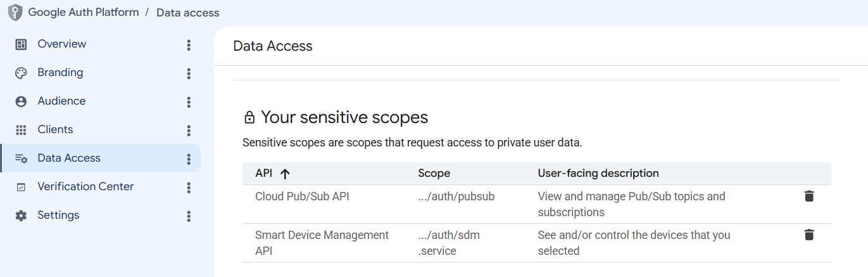Open the Branding three-dot menu
The width and height of the screenshot is (868, 277).
coord(189,74)
